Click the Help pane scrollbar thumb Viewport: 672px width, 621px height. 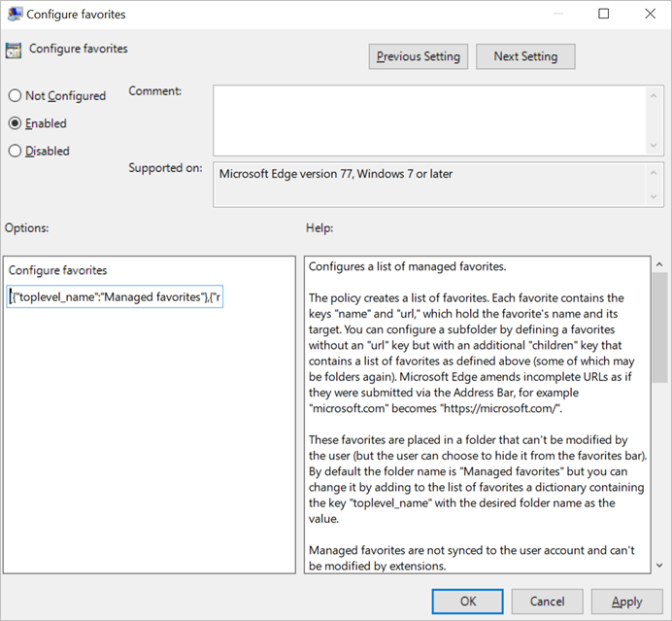tap(659, 328)
